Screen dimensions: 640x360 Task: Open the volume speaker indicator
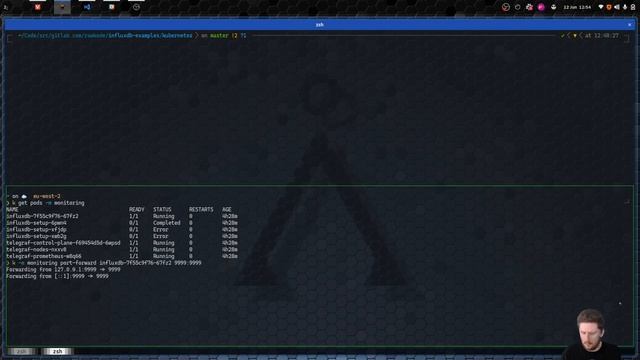(617, 7)
